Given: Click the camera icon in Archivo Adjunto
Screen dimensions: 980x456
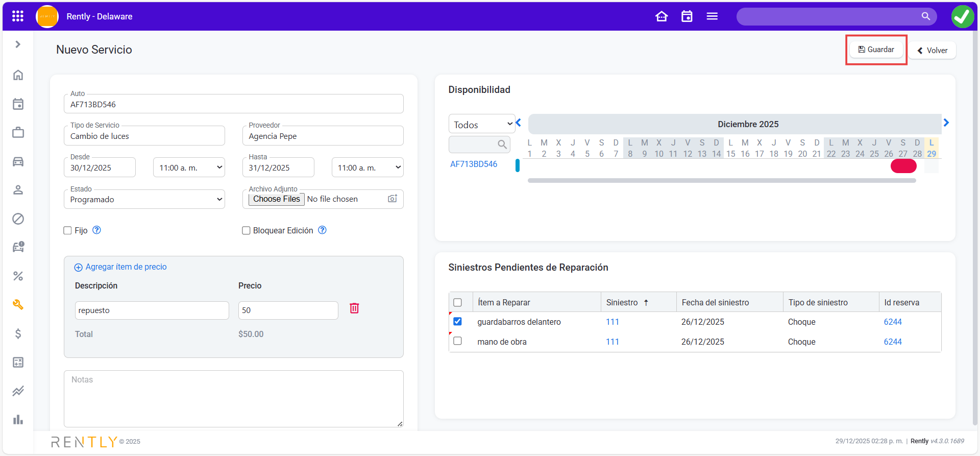Looking at the screenshot, I should 392,199.
